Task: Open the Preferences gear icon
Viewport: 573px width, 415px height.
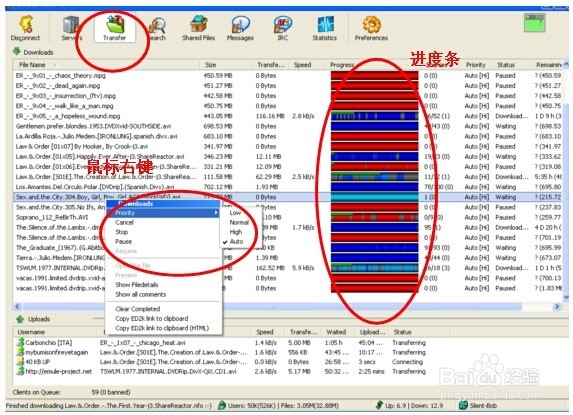Action: pos(371,28)
